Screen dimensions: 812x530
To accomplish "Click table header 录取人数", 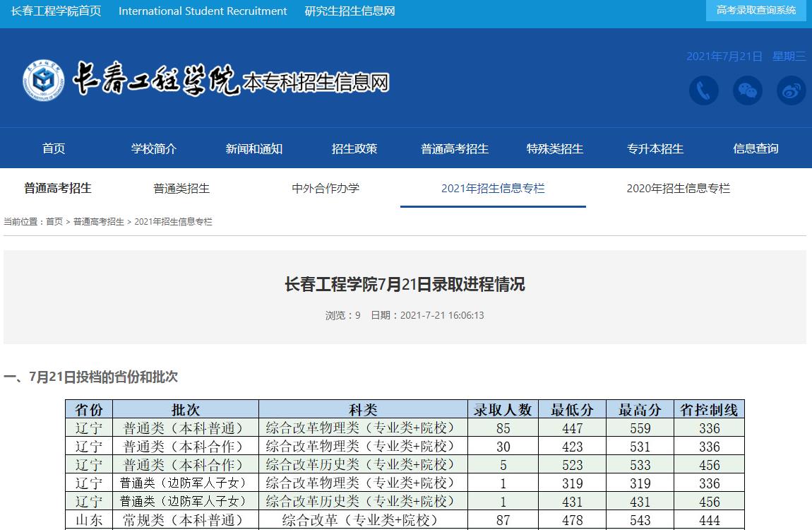I will point(503,409).
